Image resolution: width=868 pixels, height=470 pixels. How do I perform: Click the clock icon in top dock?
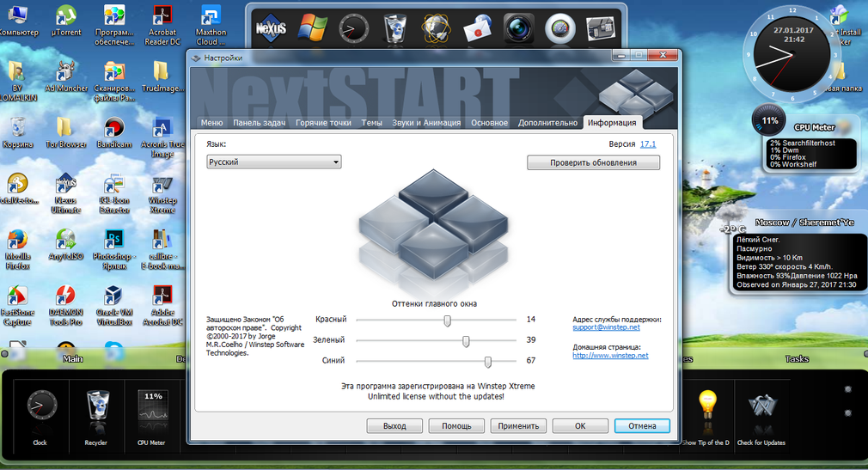(x=353, y=28)
